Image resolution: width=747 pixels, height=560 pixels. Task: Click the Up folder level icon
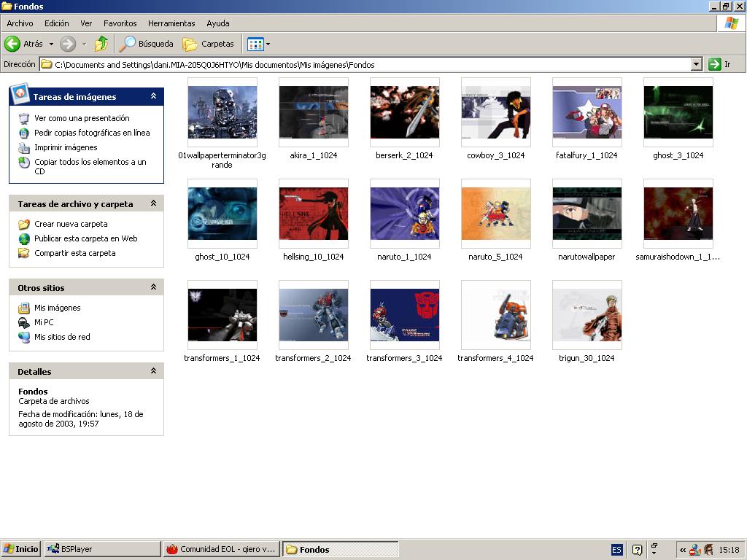101,44
